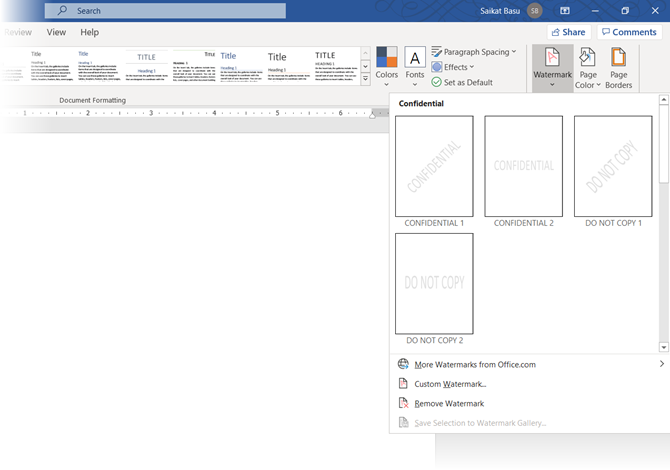Click the Remove Watermark icon
The width and height of the screenshot is (670, 470).
point(403,403)
